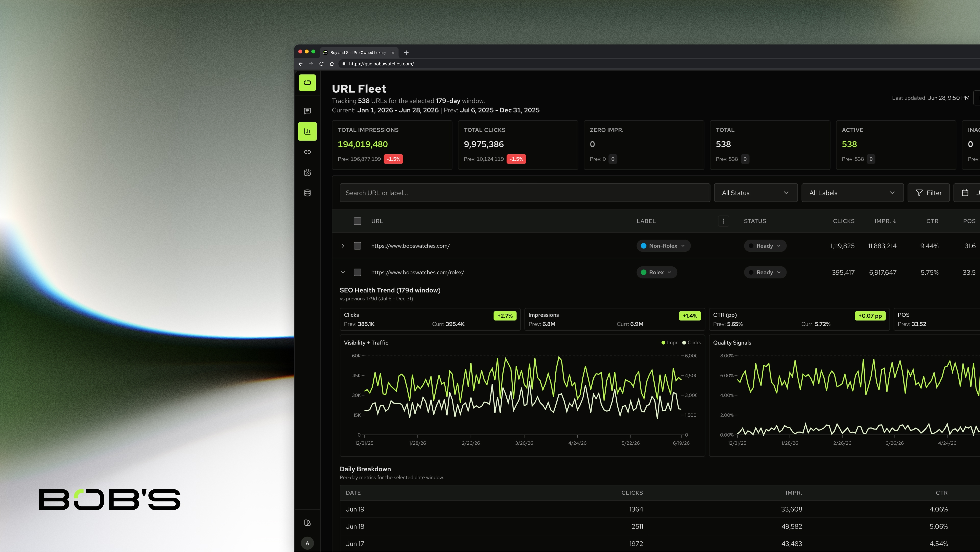Go to browser home icon
Image resolution: width=980 pixels, height=552 pixels.
pos(332,64)
